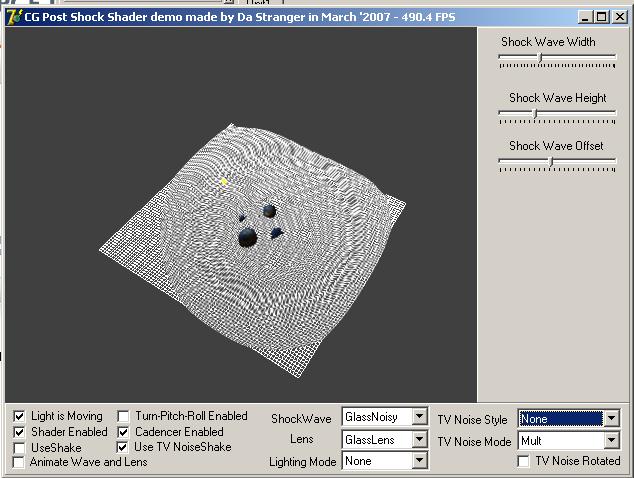Expand the Lens GlassLens dropdown arrow
634x478 pixels.
[x=419, y=439]
